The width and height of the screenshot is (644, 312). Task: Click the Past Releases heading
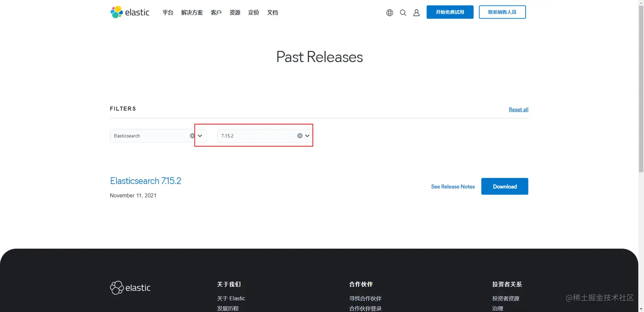pos(319,57)
